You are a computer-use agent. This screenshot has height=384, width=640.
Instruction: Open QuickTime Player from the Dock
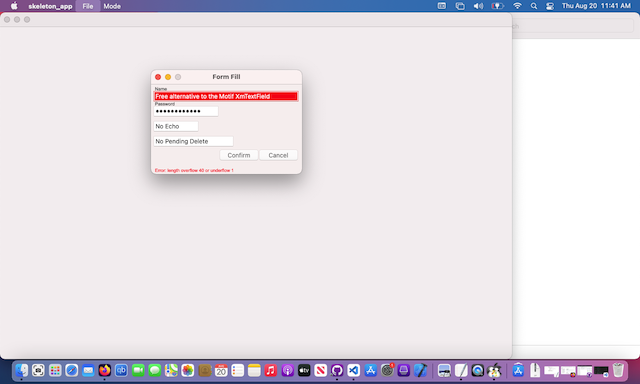(x=477, y=370)
